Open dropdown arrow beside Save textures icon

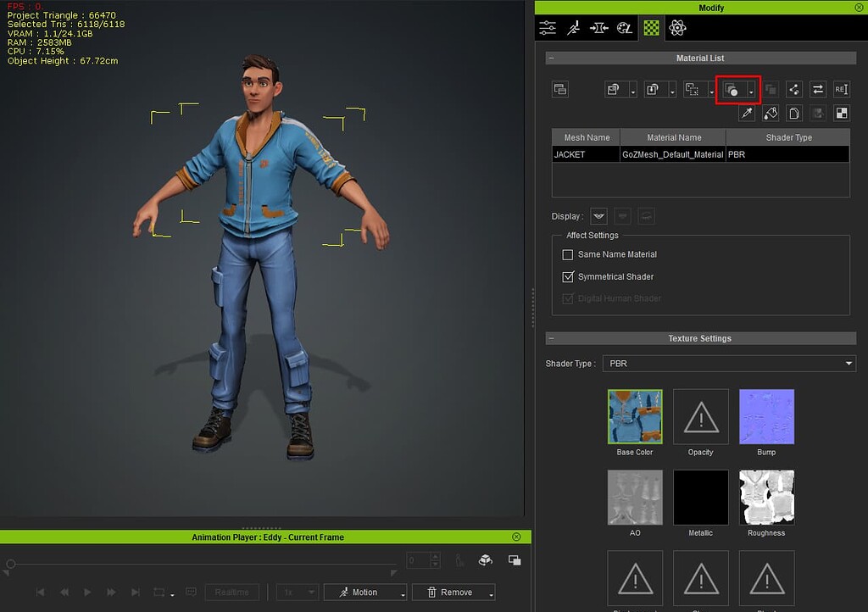632,90
